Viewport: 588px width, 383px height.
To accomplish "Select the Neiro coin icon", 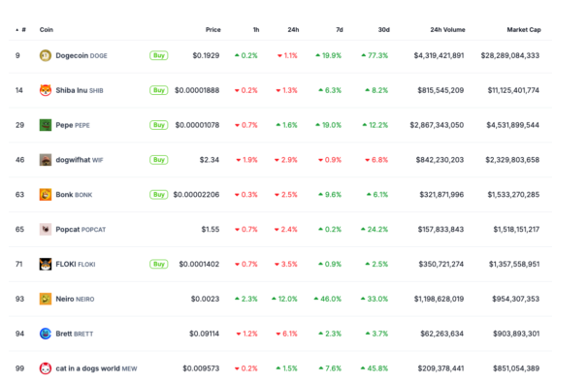I will (46, 299).
